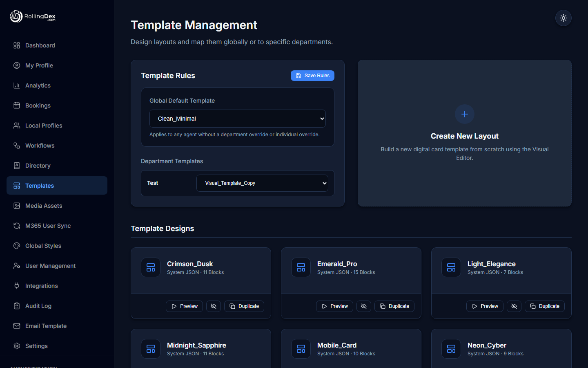Click the Light_Elegance template layout icon
Viewport: 588px width, 368px height.
[x=451, y=267]
